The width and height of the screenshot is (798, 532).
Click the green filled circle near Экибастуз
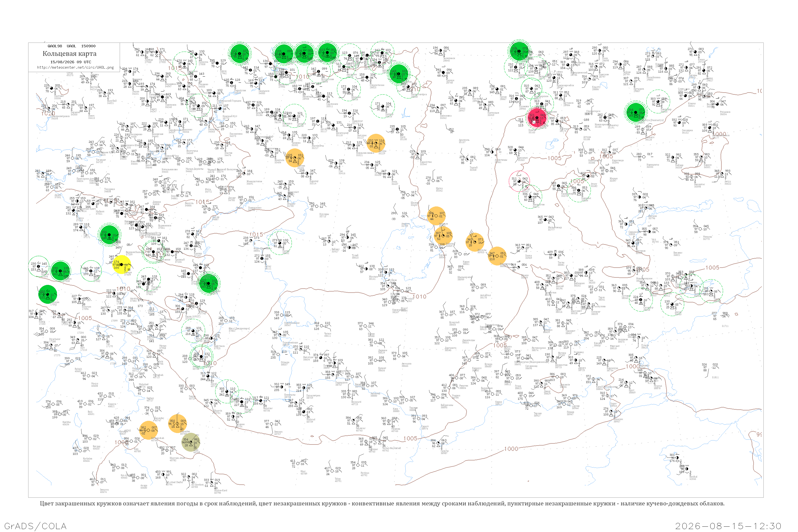click(x=635, y=113)
